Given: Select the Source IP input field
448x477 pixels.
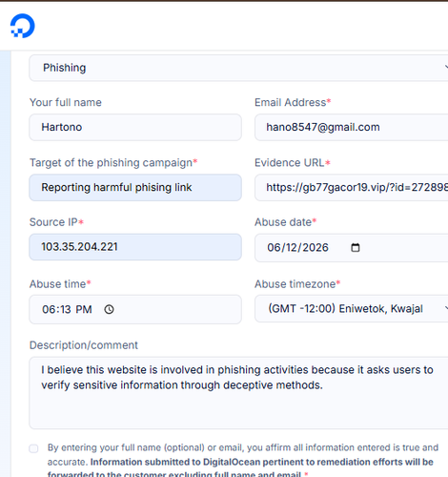Looking at the screenshot, I should 135,247.
